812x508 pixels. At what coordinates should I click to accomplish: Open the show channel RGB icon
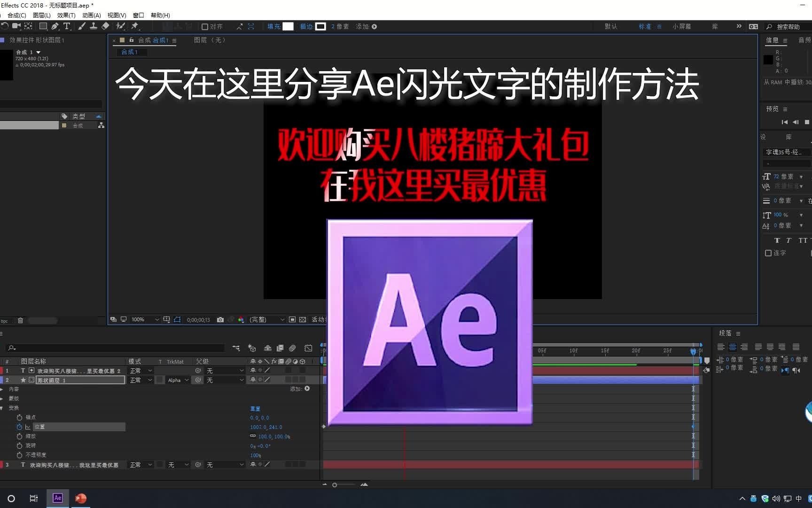point(241,320)
